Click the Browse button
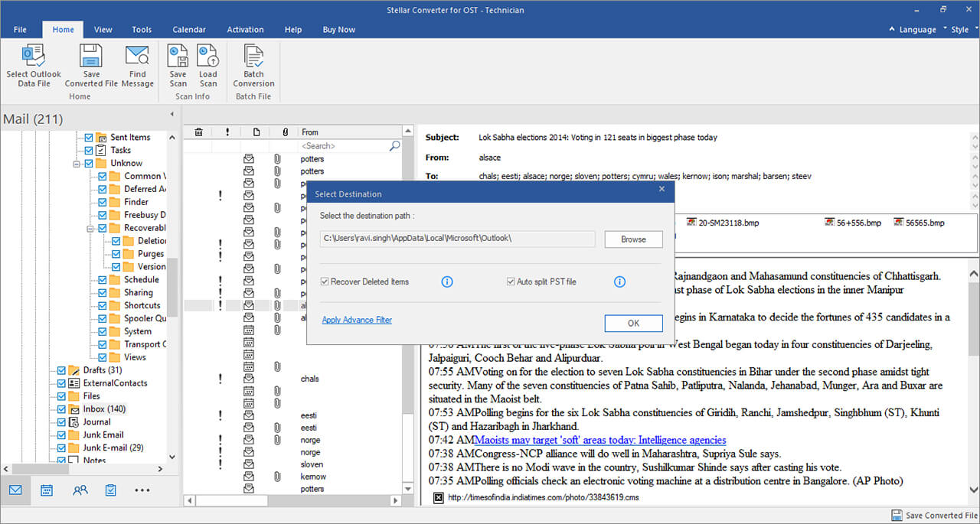 pos(633,239)
